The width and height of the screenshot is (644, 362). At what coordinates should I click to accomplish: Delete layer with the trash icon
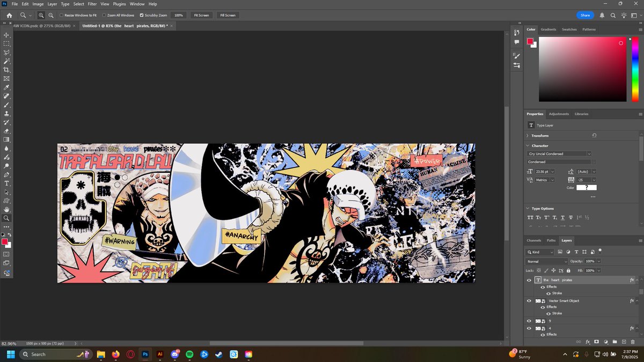coord(633,342)
